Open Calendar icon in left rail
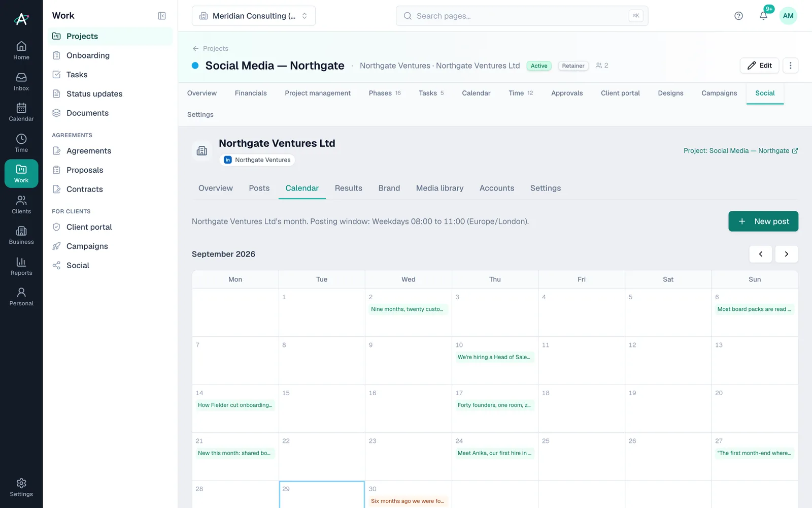The height and width of the screenshot is (508, 812). click(x=21, y=112)
